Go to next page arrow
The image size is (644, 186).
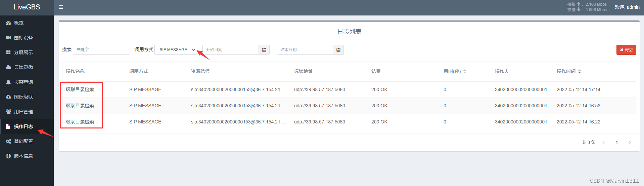click(630, 142)
